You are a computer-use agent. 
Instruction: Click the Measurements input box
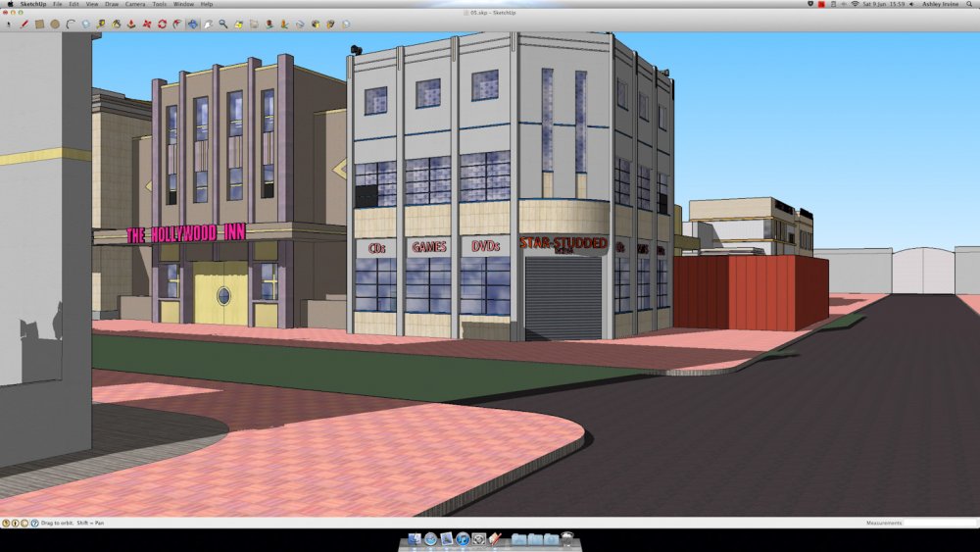[x=939, y=524]
